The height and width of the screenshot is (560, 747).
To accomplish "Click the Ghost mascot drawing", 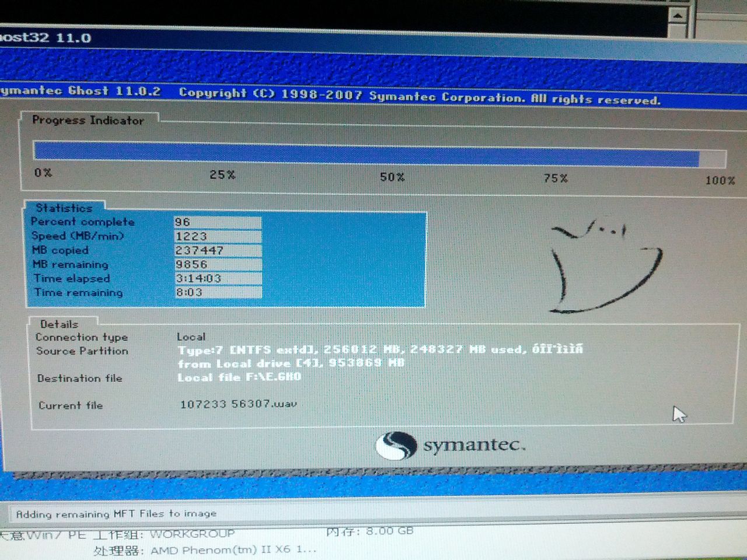I will (606, 266).
